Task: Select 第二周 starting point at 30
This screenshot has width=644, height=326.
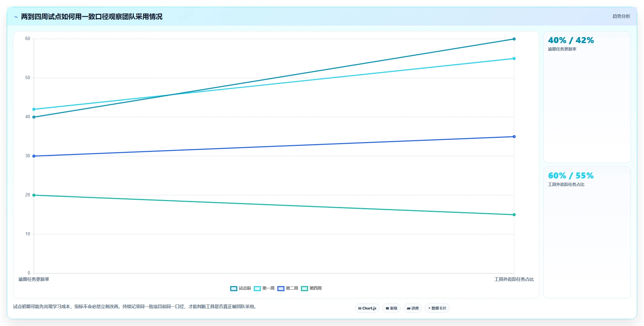Action: 34,156
